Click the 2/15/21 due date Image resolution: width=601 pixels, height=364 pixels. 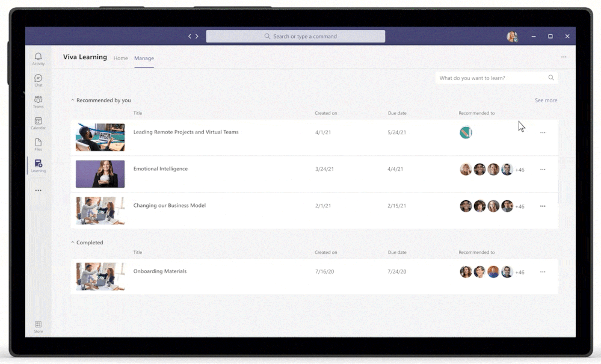396,206
